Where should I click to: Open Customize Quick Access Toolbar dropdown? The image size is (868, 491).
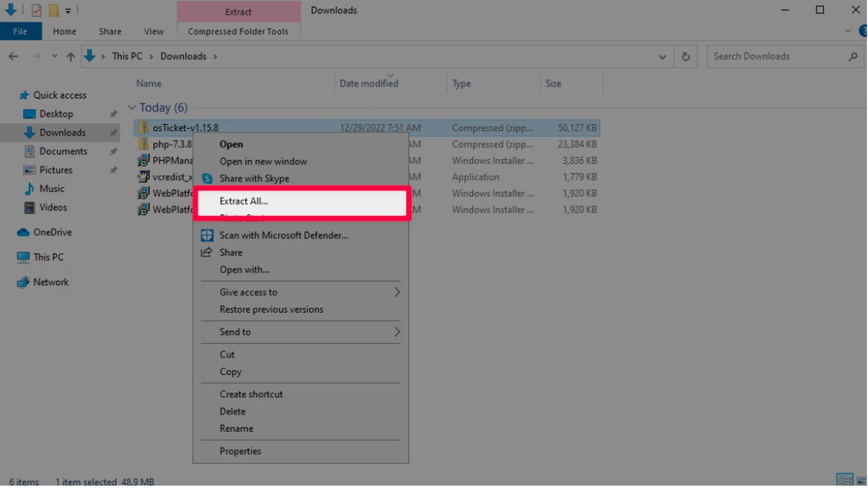coord(67,10)
